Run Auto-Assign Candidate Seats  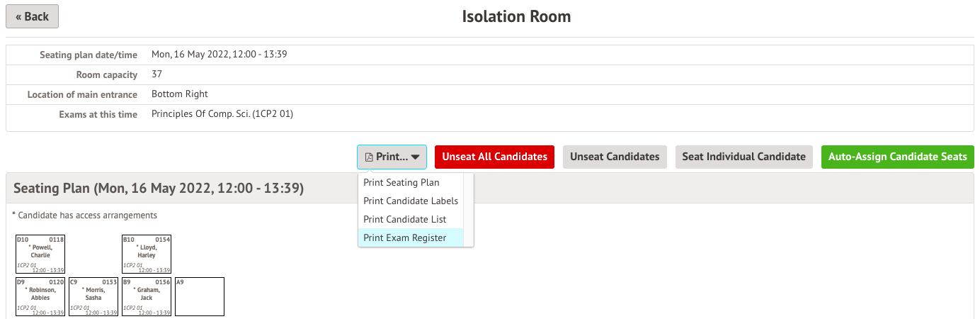897,157
